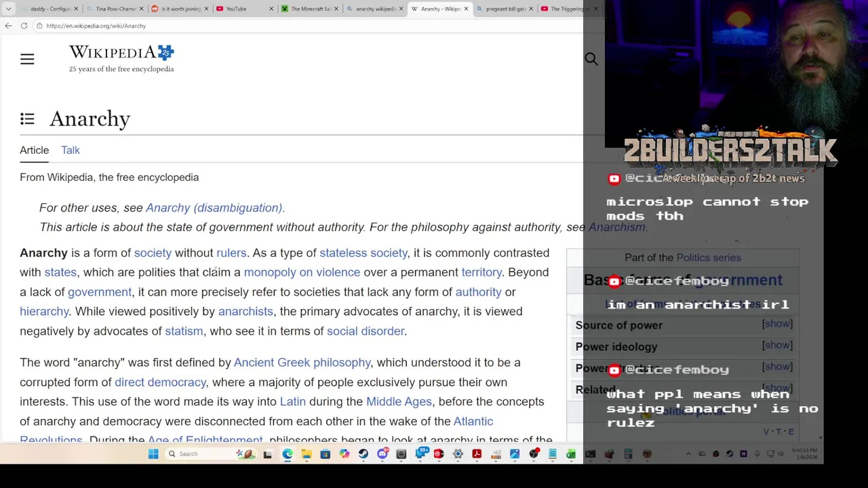Open the society link
Screen dimensions: 868x488
[153, 253]
